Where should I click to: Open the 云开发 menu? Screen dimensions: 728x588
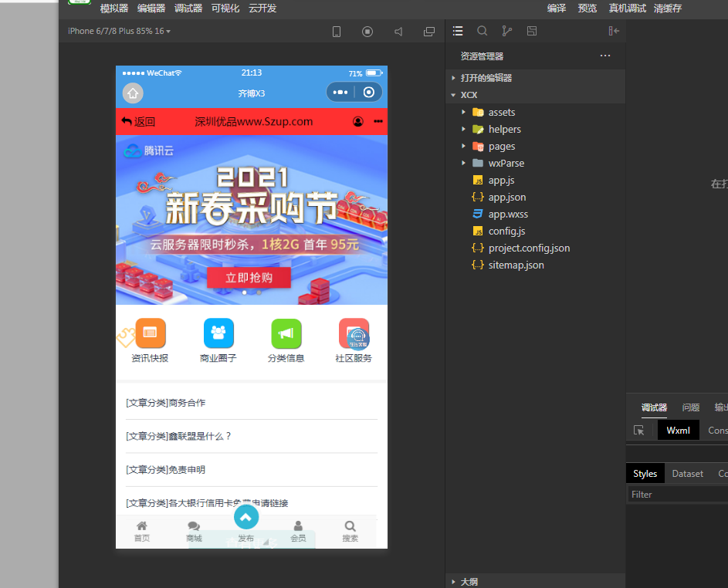[x=262, y=8]
